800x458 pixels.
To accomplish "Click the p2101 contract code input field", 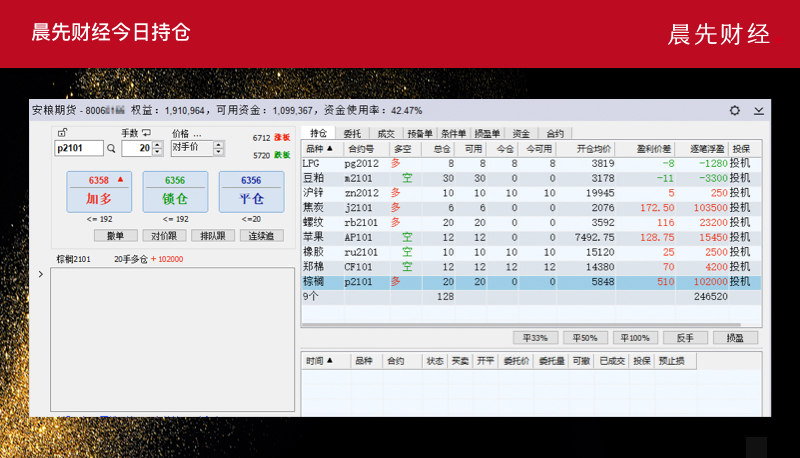I will [78, 148].
